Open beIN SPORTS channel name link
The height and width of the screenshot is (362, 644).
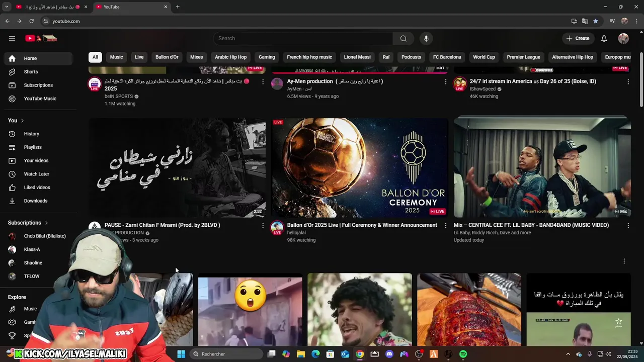point(119,96)
